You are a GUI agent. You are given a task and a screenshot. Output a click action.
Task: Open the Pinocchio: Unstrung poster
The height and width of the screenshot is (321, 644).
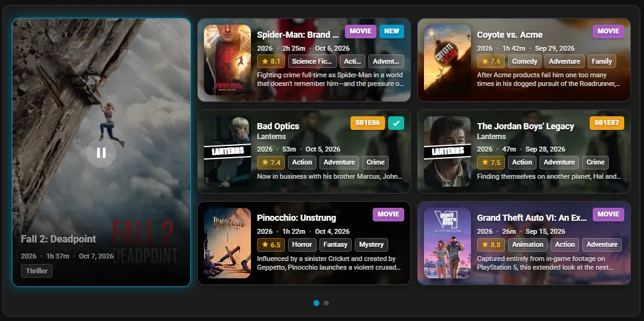click(227, 243)
